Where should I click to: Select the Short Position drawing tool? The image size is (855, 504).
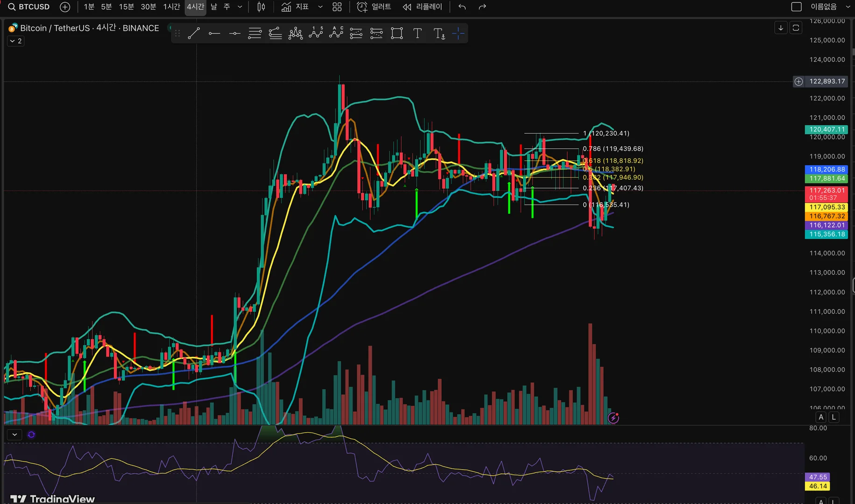pyautogui.click(x=376, y=33)
